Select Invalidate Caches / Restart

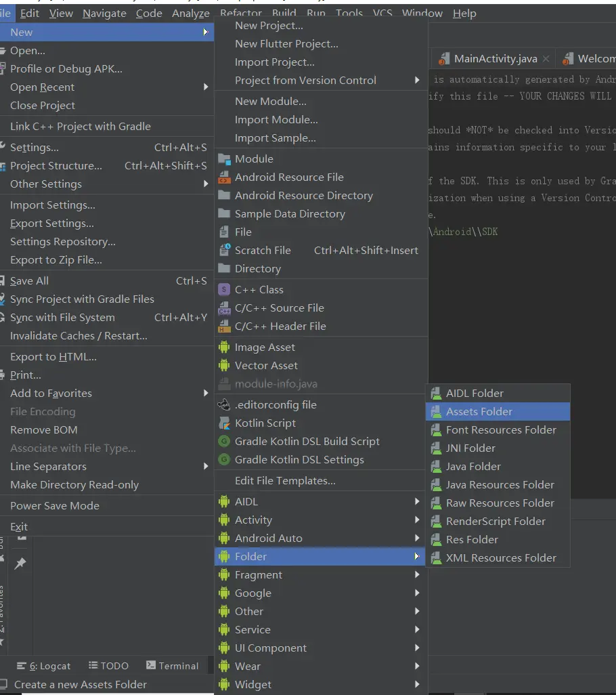click(107, 336)
